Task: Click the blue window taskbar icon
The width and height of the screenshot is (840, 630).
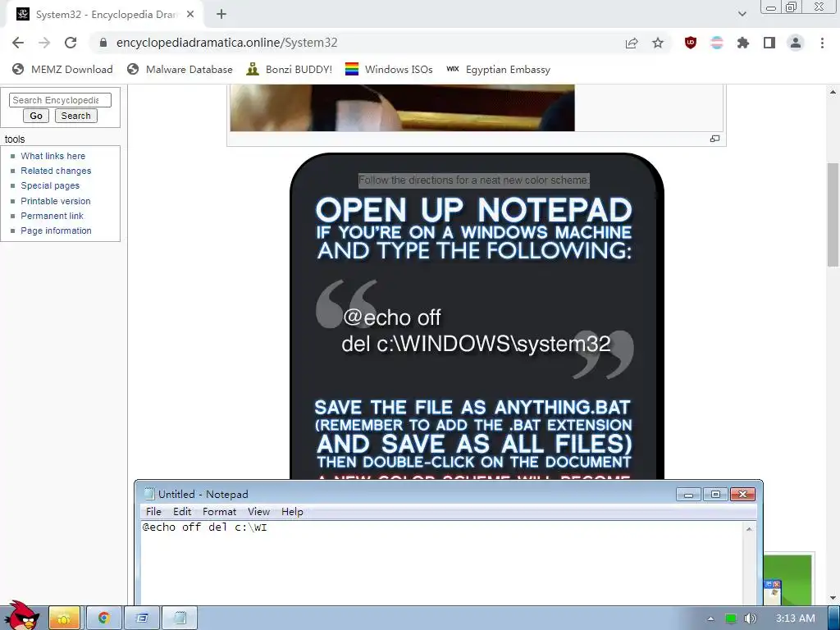Action: click(142, 619)
